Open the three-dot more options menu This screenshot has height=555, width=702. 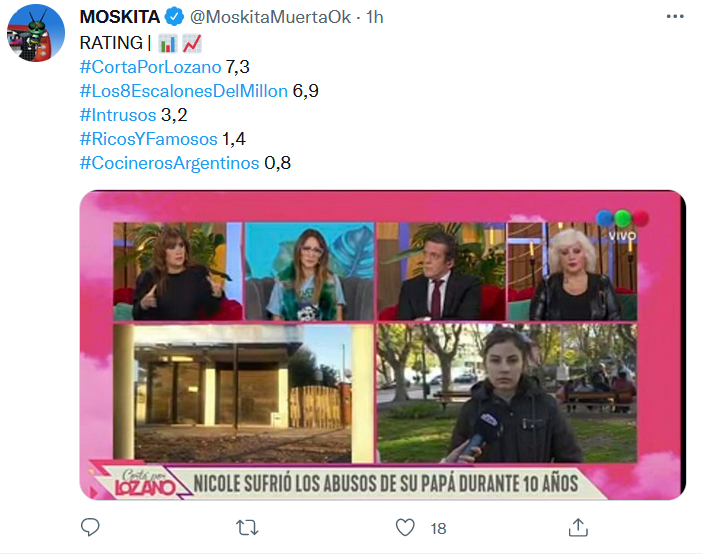tap(675, 17)
